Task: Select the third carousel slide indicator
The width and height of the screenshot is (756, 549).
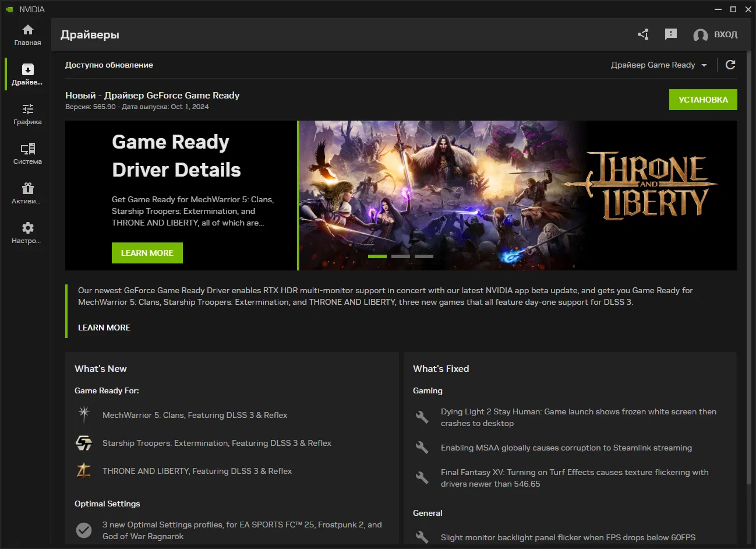Action: click(x=424, y=256)
